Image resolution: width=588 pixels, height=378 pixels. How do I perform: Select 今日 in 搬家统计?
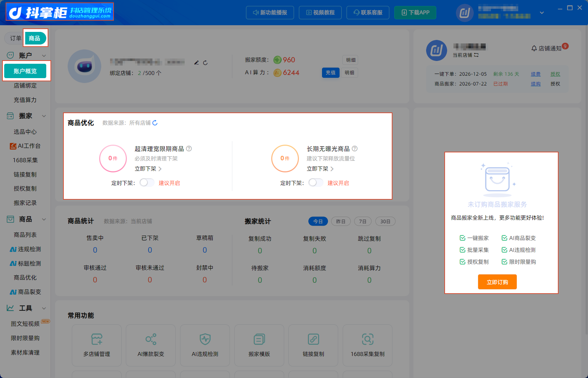pos(318,221)
